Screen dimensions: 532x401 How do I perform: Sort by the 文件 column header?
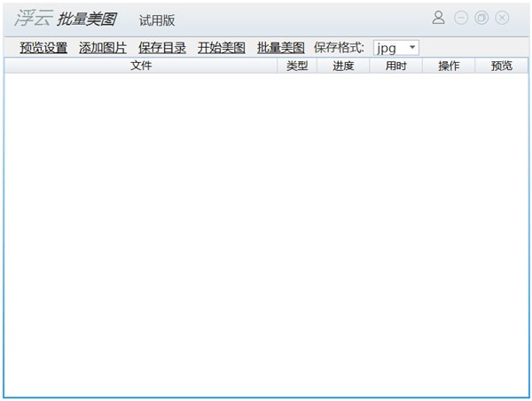tap(141, 66)
